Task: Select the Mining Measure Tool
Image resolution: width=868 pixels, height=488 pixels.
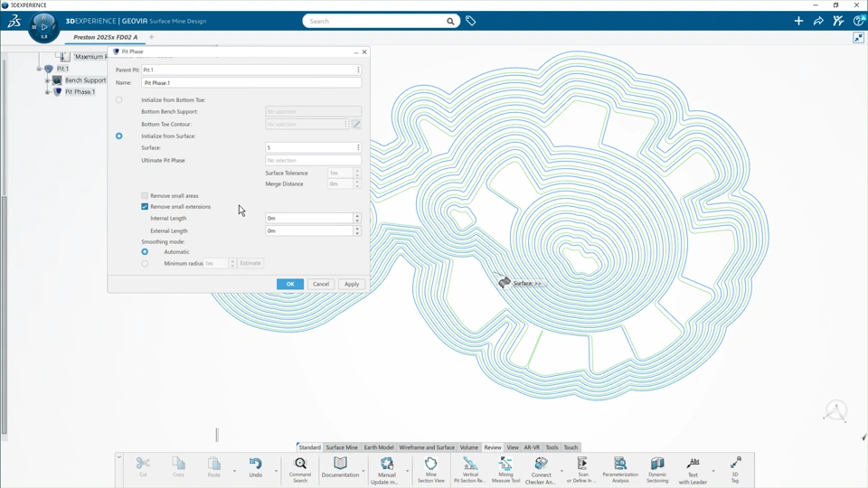Action: [x=505, y=470]
